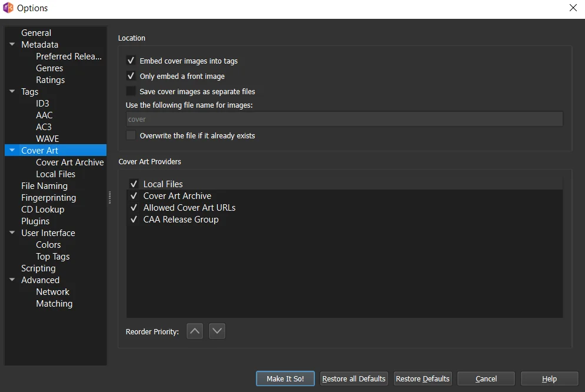Click Restore all Defaults
Image resolution: width=585 pixels, height=392 pixels.
pyautogui.click(x=354, y=378)
